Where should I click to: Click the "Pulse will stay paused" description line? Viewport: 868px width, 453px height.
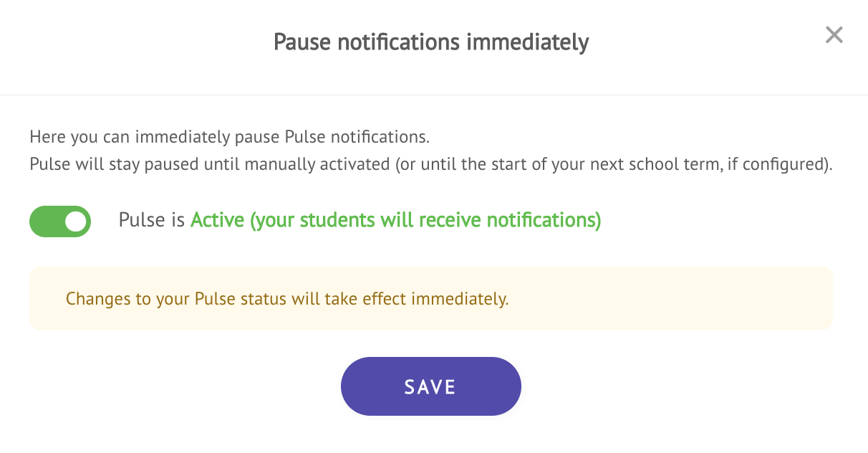430,164
